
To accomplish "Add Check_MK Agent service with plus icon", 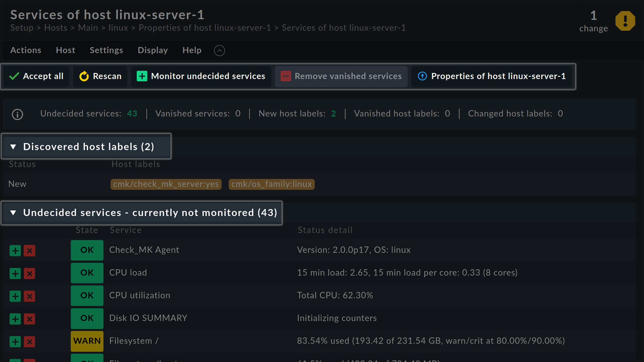I will [x=15, y=250].
